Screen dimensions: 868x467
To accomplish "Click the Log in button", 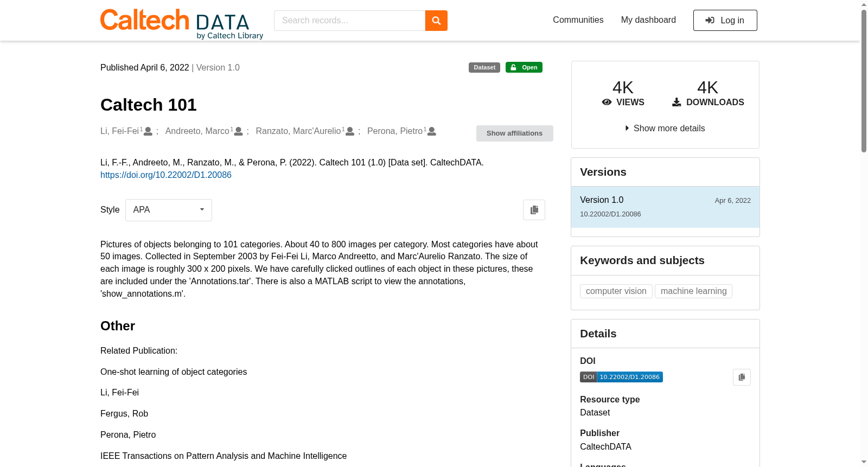I will coord(725,21).
